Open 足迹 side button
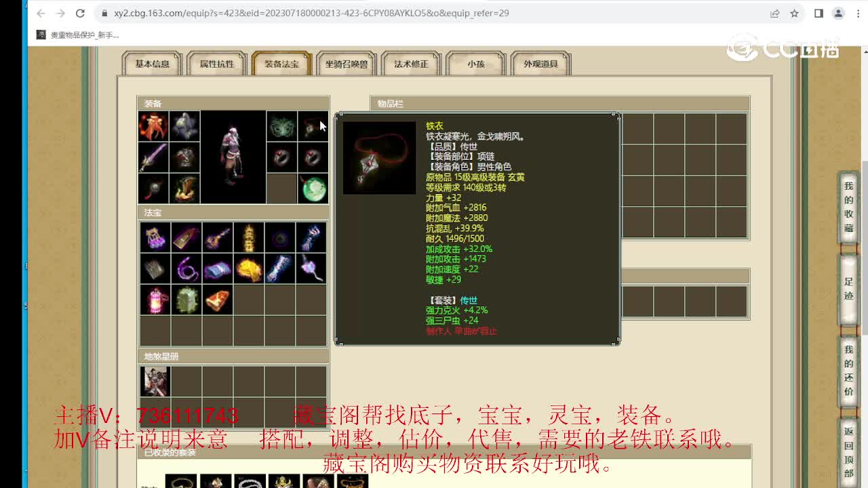Viewport: 868px width, 488px height. pyautogui.click(x=848, y=289)
